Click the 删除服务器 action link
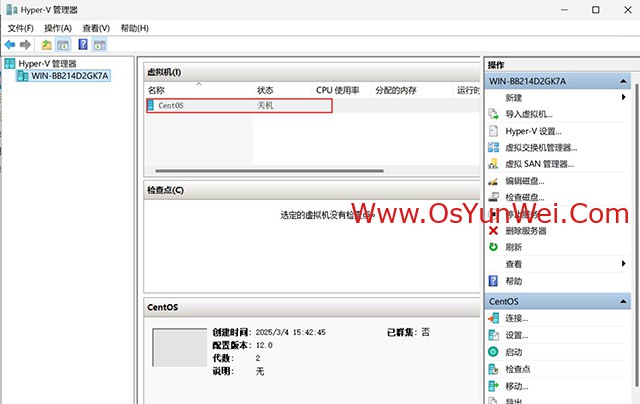Image resolution: width=640 pixels, height=404 pixels. click(526, 231)
